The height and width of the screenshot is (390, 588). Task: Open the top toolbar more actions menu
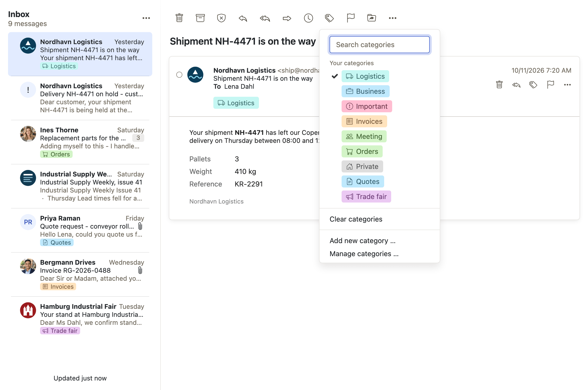[x=393, y=18]
